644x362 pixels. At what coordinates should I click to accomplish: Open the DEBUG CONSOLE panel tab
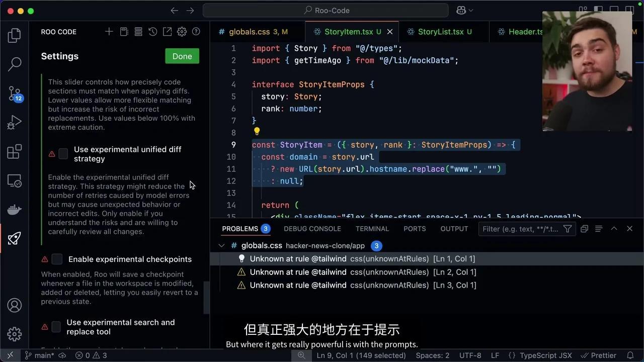point(312,229)
